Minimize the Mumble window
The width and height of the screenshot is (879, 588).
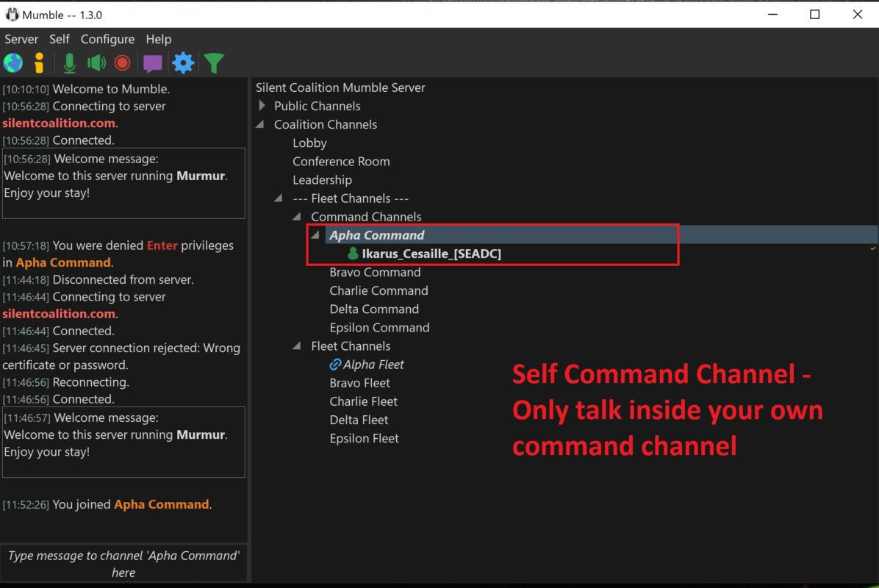point(772,15)
